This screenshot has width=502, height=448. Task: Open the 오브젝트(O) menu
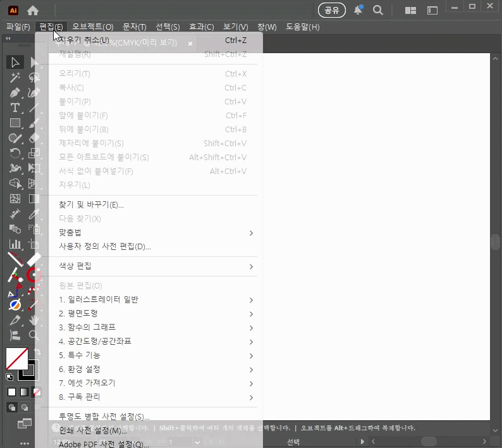click(x=93, y=27)
